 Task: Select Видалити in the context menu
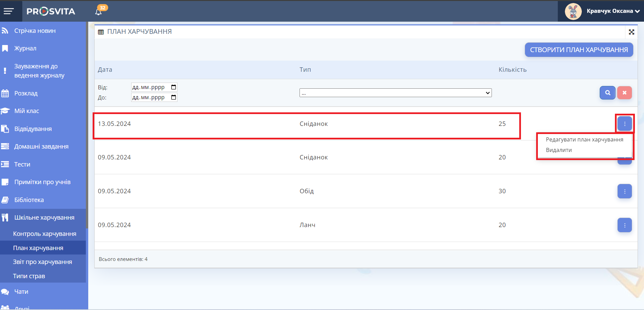558,150
